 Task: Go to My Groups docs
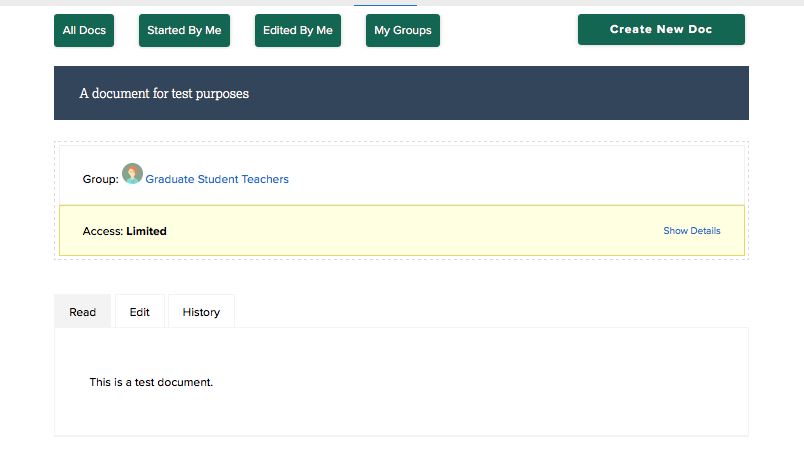tap(402, 31)
